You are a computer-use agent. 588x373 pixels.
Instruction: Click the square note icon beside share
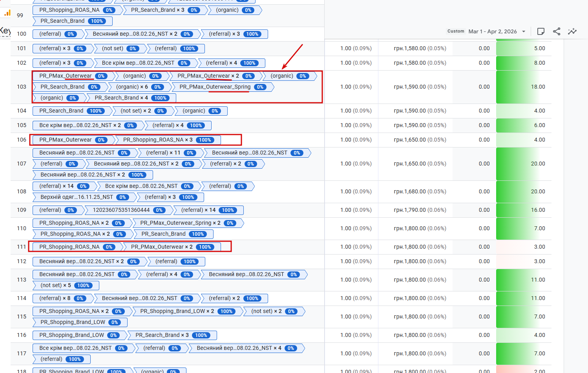[541, 31]
